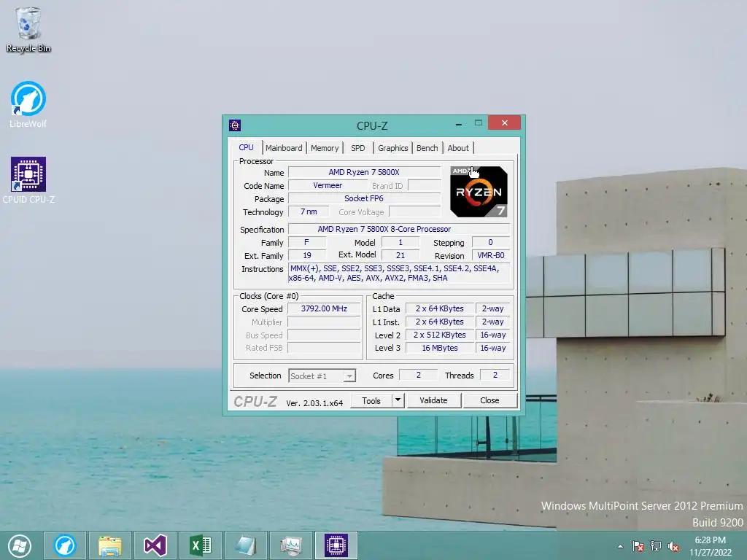Click the Code Name value Vermeer
This screenshot has height=560, width=747.
click(328, 186)
